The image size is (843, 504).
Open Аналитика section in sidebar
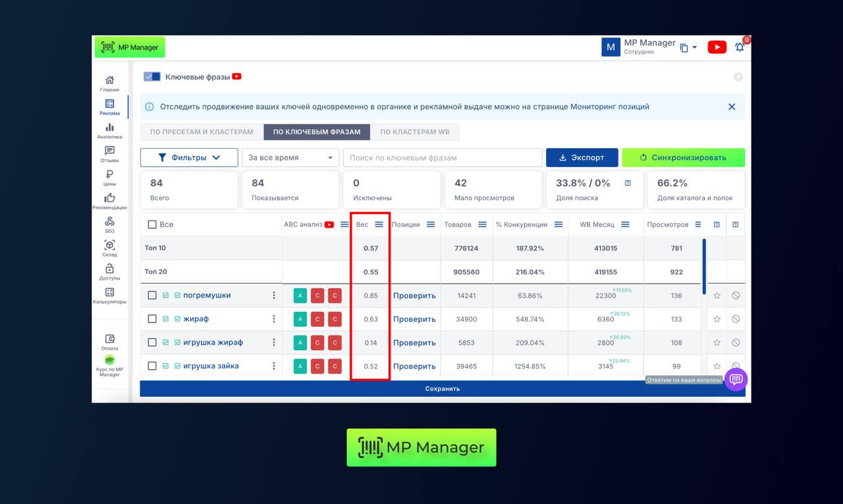pos(109,130)
